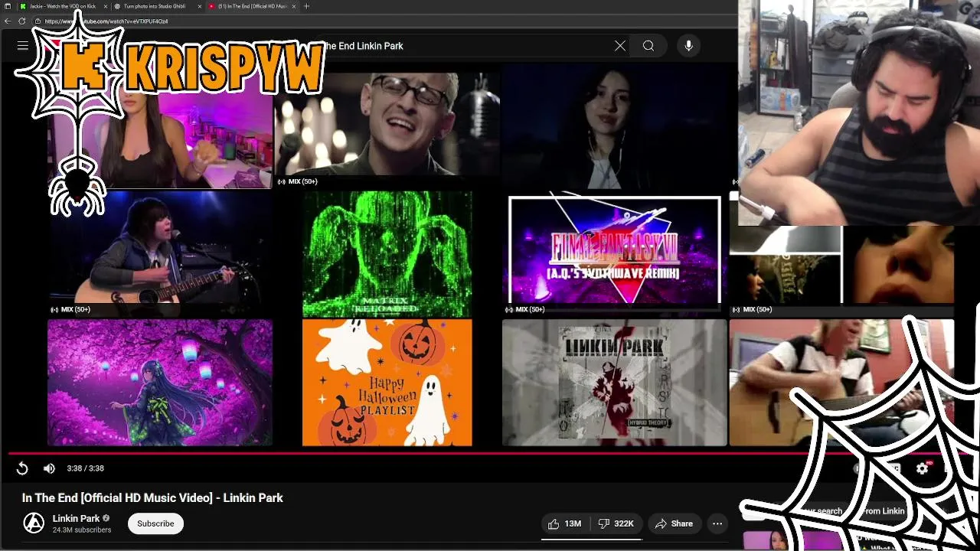Click the 24.3M subscribers text
The height and width of the screenshot is (551, 980).
[82, 530]
